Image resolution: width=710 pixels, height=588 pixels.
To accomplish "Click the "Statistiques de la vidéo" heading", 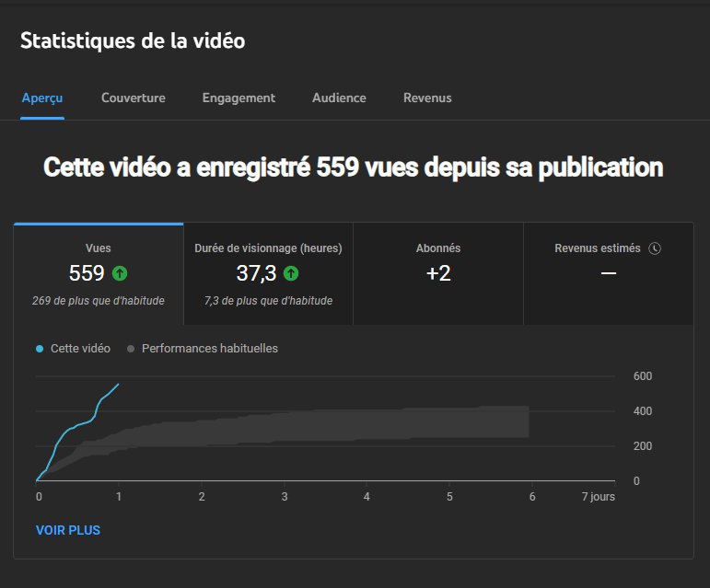I will pyautogui.click(x=133, y=41).
